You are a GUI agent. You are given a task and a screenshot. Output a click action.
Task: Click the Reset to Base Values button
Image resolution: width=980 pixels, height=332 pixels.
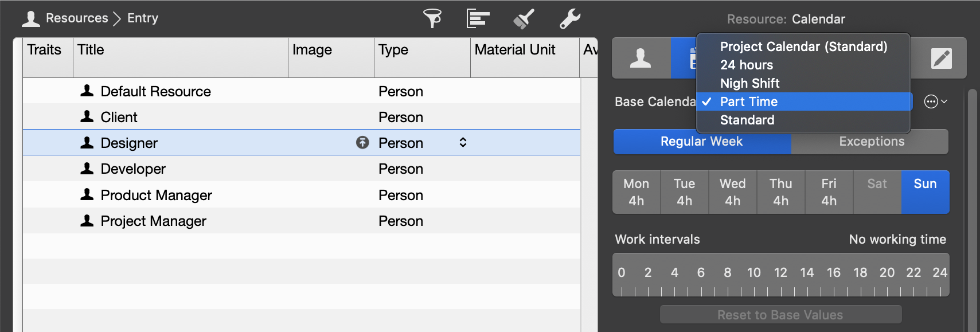(780, 314)
